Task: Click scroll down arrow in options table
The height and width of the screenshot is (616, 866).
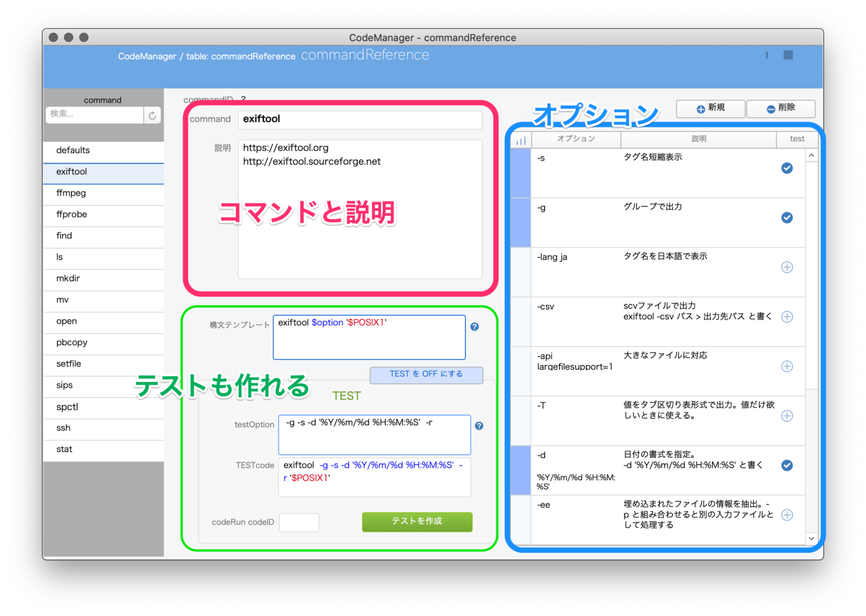Action: tap(811, 539)
